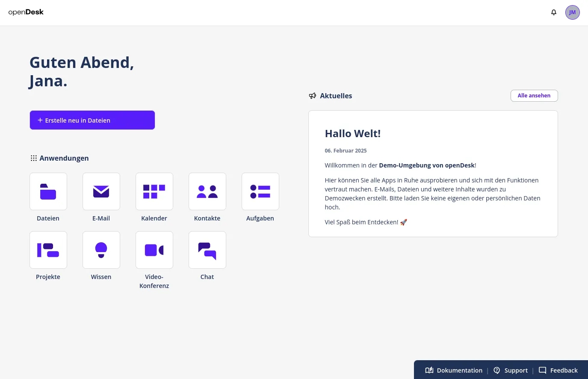
Task: Open the Support link
Action: (x=516, y=370)
